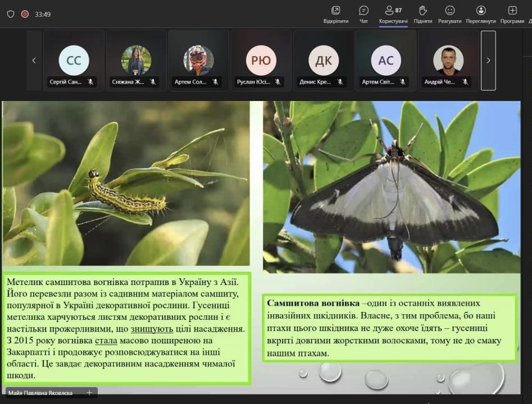The image size is (532, 404).
Task: Show next participants with the right chevron
Action: (x=488, y=61)
